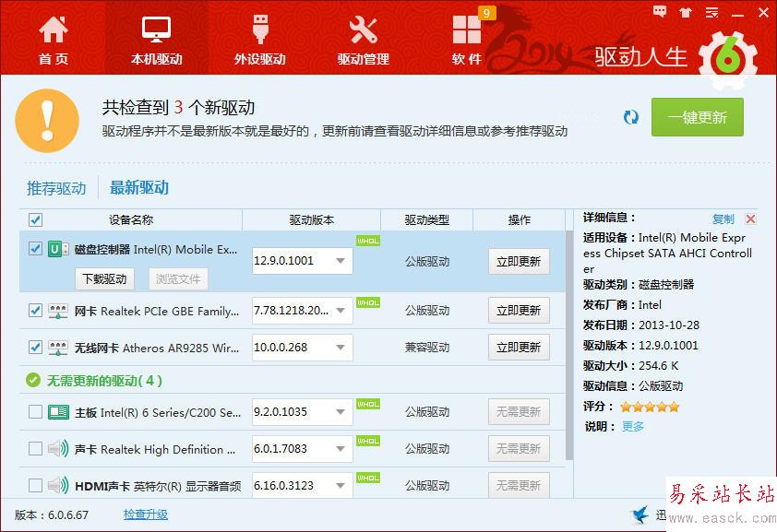Click the 发布日期 2013-10-28 text

click(641, 325)
